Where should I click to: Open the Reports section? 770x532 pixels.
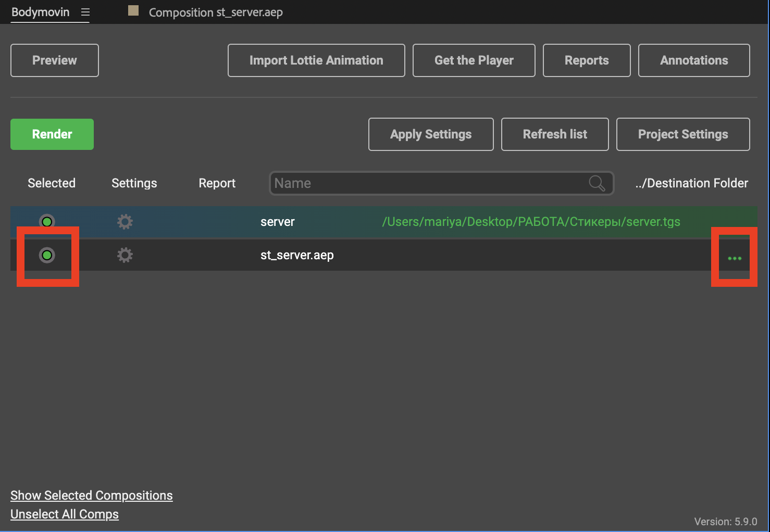[587, 60]
